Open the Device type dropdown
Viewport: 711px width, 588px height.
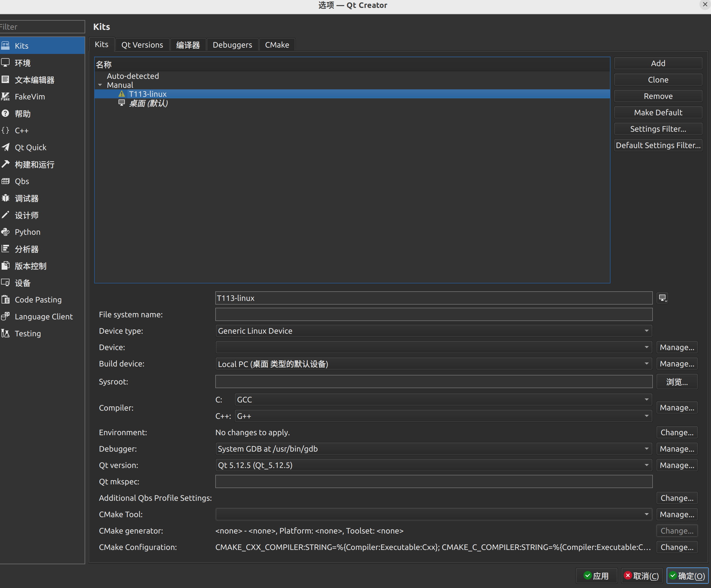tap(434, 331)
